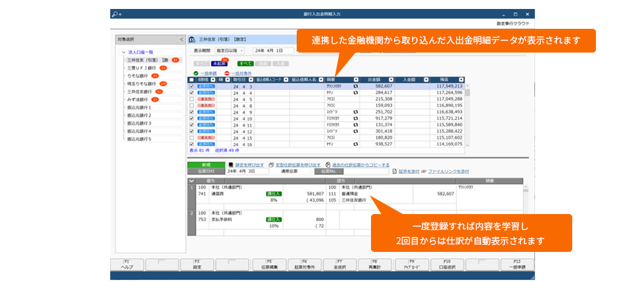Click the ファイルリンクを添付 link
This screenshot has width=644, height=282.
[448, 172]
